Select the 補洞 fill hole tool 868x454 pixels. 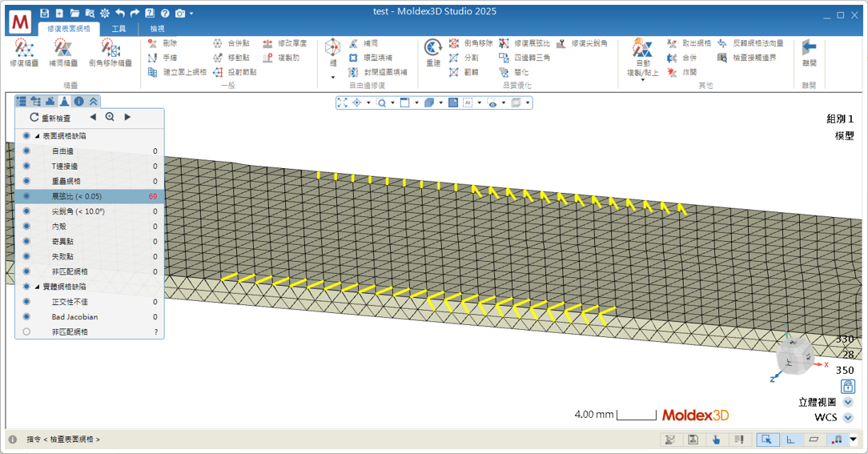tap(364, 43)
